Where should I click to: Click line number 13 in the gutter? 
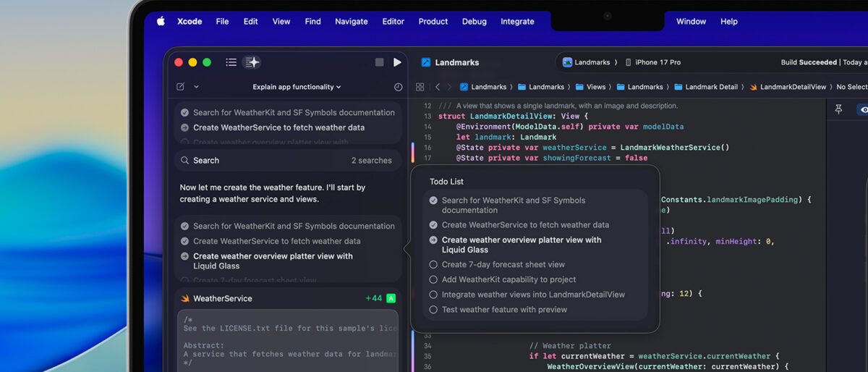click(427, 116)
